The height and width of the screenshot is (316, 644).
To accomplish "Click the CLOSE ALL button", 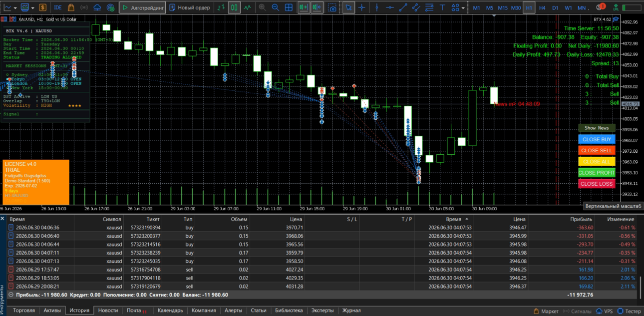I will 597,162.
